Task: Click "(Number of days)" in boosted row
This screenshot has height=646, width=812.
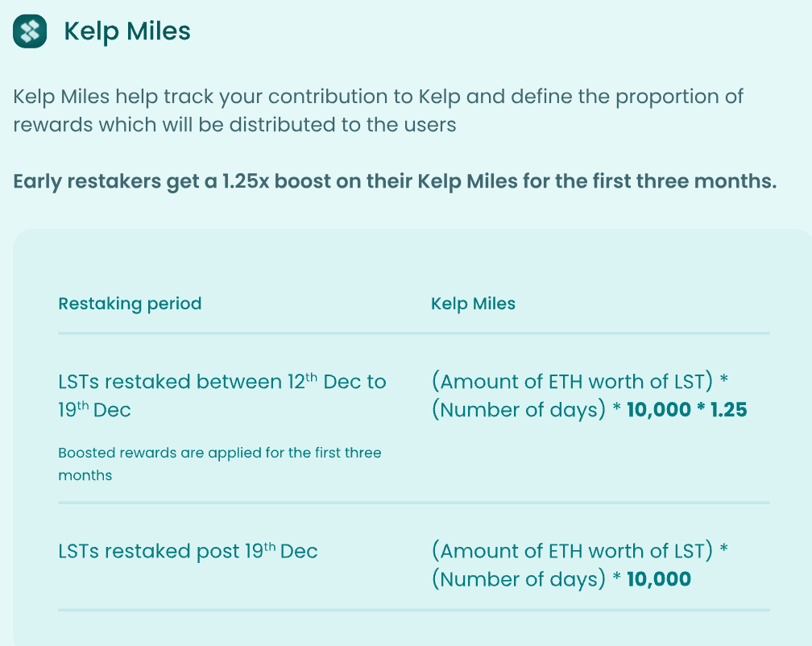Action: pos(518,410)
